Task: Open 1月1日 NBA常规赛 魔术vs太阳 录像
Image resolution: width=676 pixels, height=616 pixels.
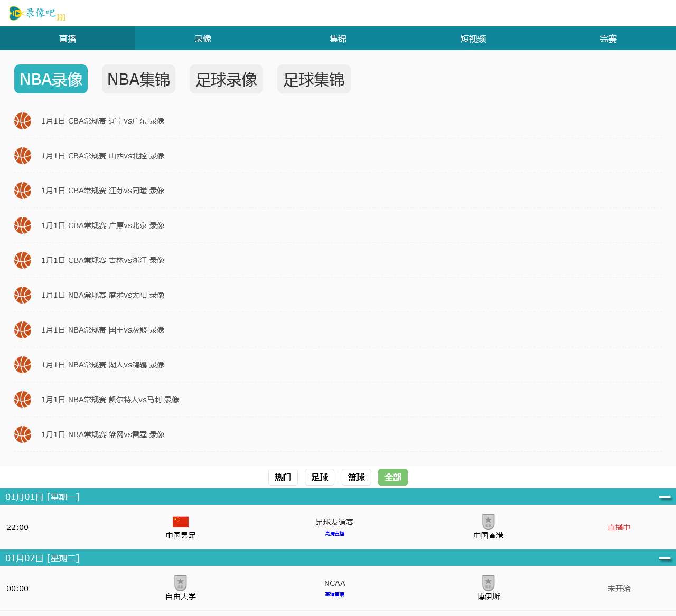Action: 103,295
